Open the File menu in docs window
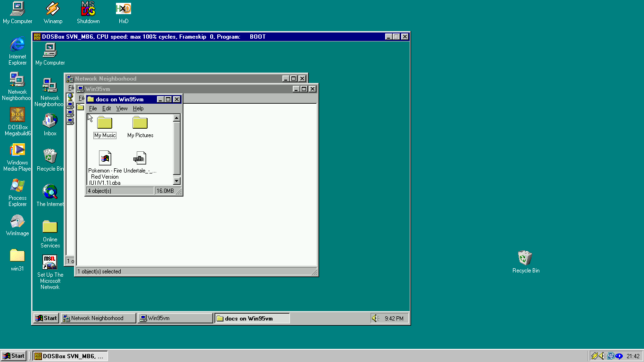 [x=93, y=108]
